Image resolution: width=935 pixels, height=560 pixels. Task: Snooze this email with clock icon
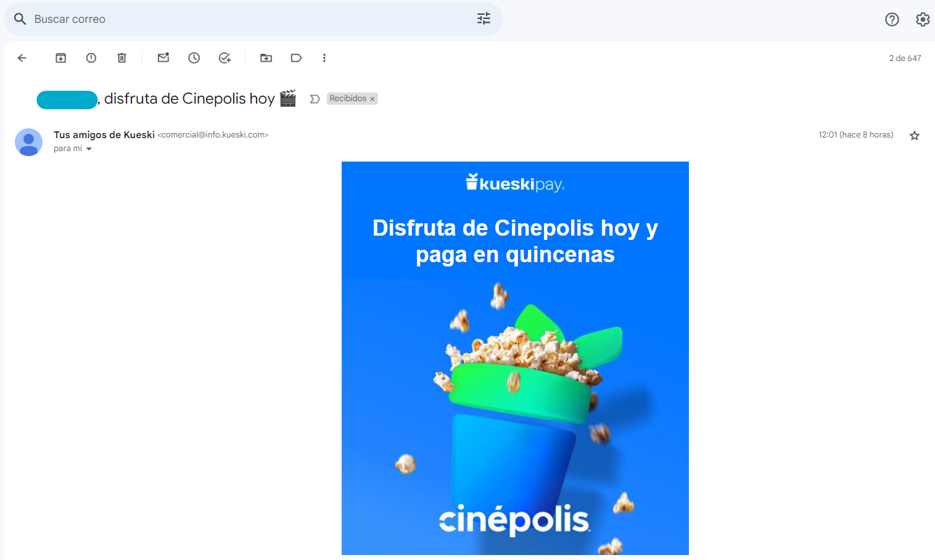click(194, 58)
